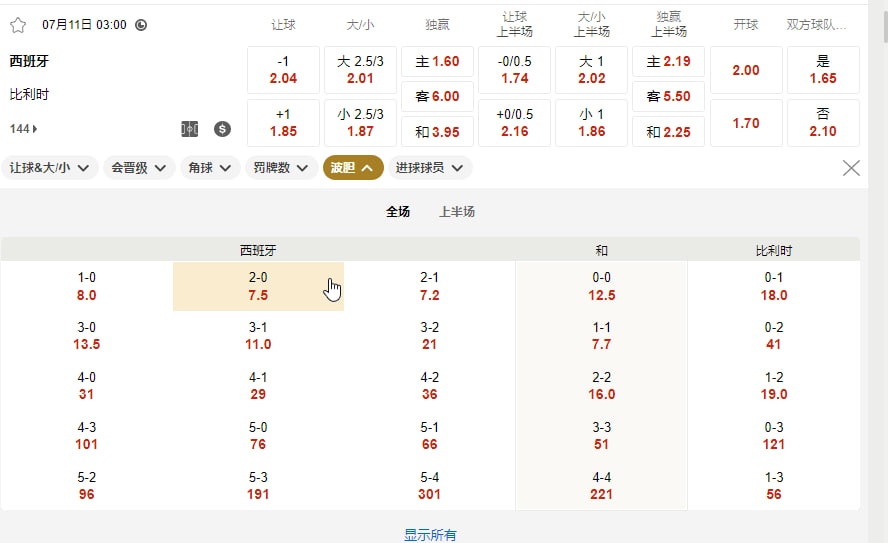The height and width of the screenshot is (543, 890).
Task: Show all scores via 显示所有 link
Action: [430, 534]
